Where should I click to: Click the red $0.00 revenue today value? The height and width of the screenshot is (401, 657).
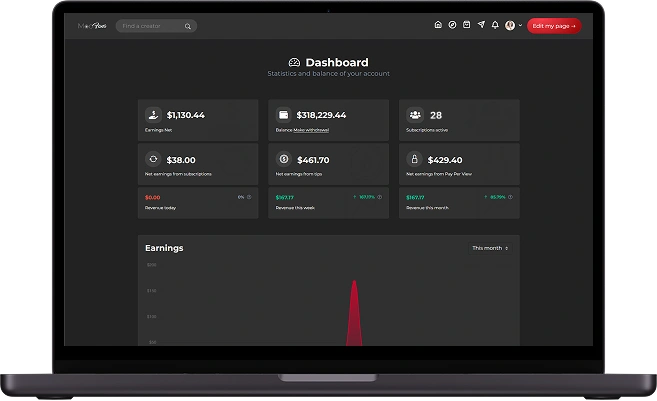click(153, 197)
